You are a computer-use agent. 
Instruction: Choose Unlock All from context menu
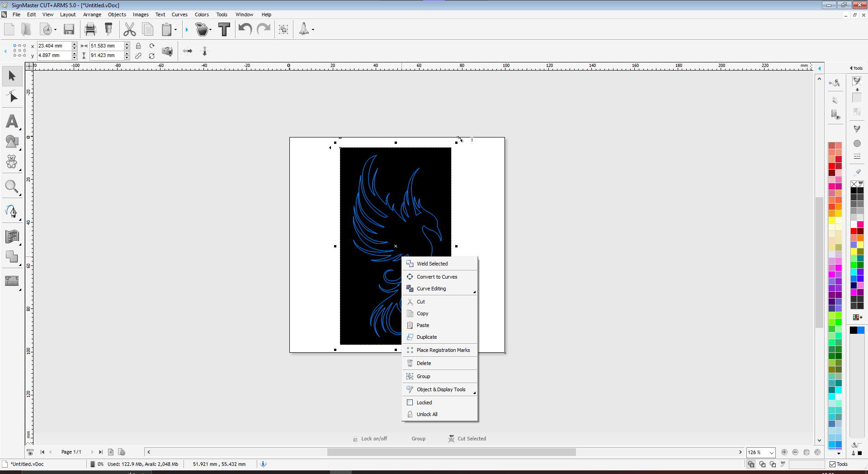[440, 414]
